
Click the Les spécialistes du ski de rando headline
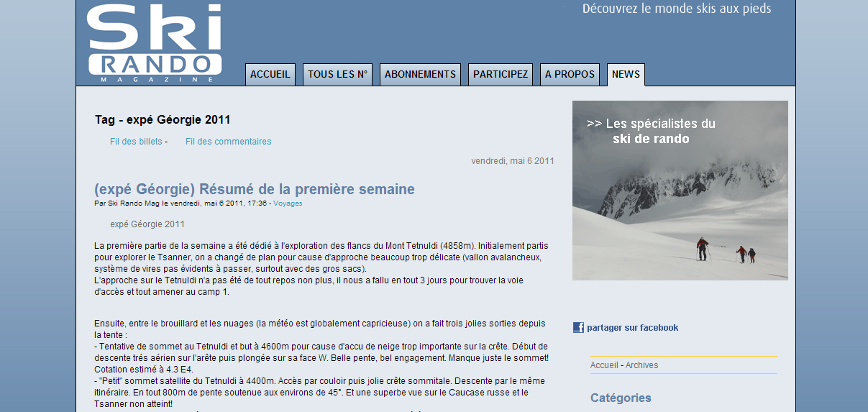[x=651, y=131]
